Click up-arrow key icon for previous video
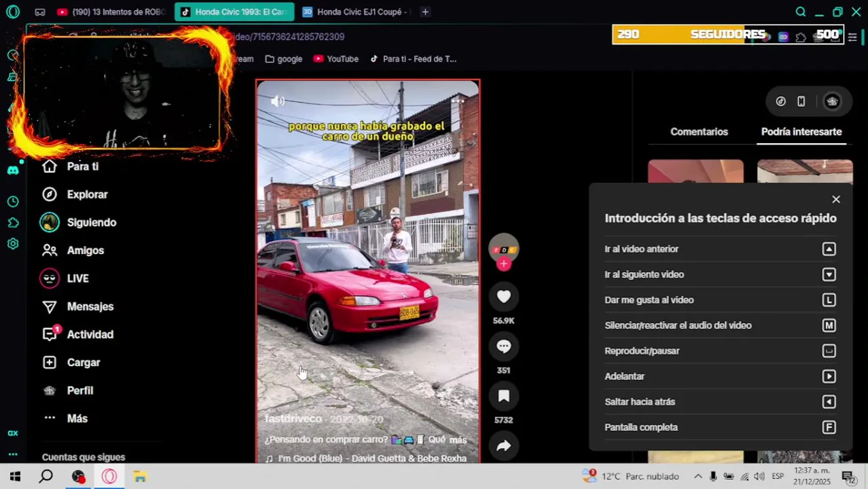This screenshot has width=868, height=489. pos(829,249)
